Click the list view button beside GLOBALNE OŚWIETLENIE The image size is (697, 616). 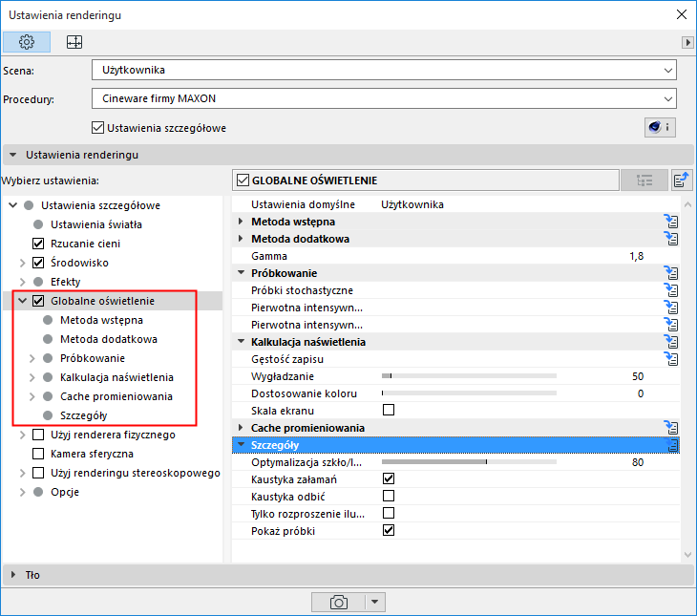644,181
